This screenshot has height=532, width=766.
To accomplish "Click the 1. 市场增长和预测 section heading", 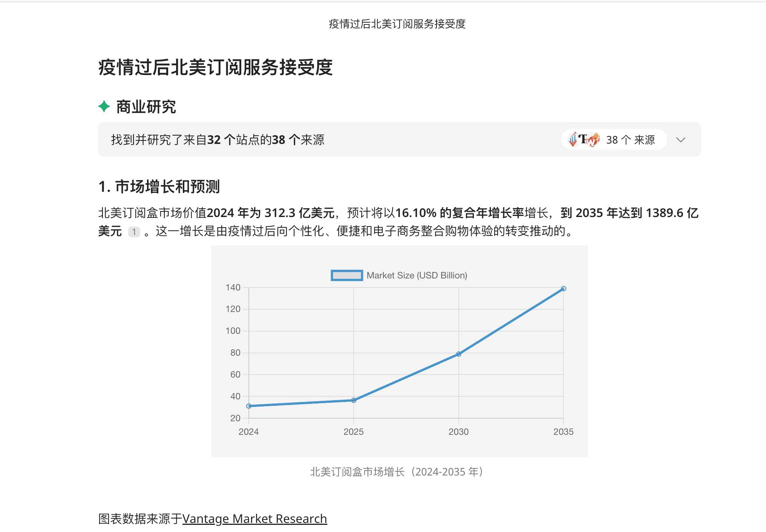I will [x=159, y=187].
